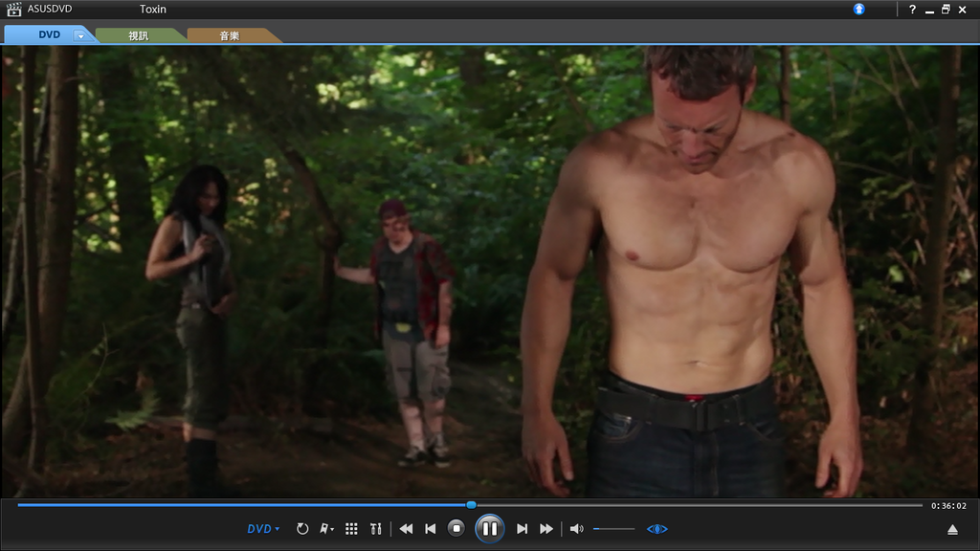Click the ASUSDVD clapperboard logo icon
Image resolution: width=980 pixels, height=551 pixels.
click(13, 9)
